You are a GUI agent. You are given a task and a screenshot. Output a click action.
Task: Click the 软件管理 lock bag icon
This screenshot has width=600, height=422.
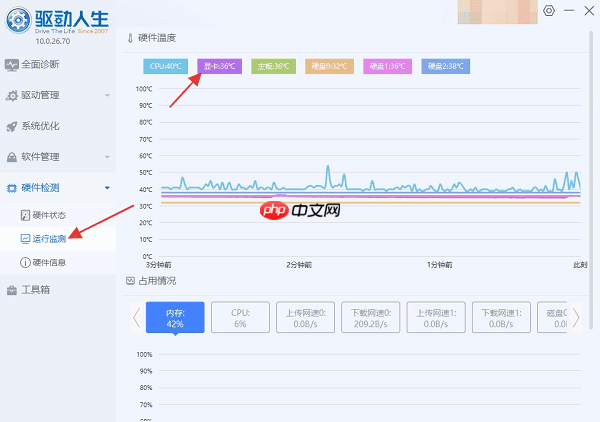(12, 157)
